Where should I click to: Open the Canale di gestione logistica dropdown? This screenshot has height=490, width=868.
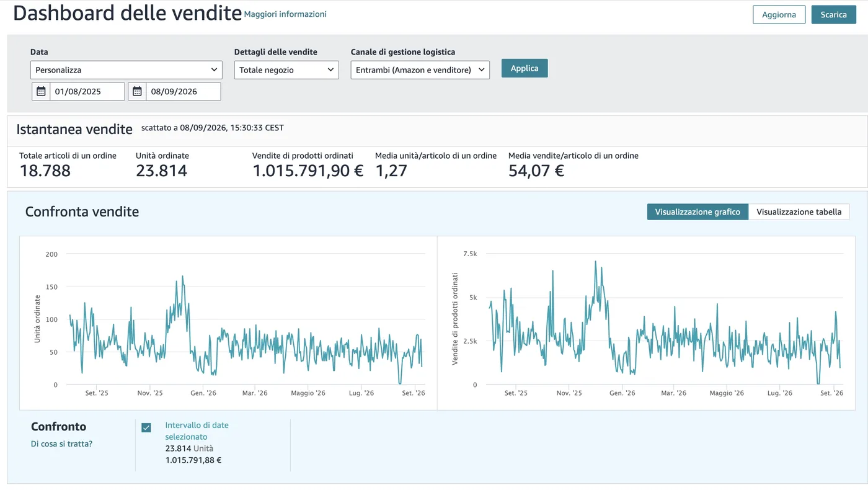420,70
